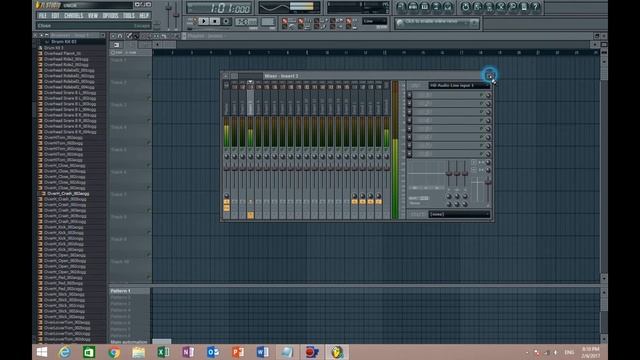Toggle the browser view shortcut icon
640x360 pixels.
pyautogui.click(x=436, y=7)
